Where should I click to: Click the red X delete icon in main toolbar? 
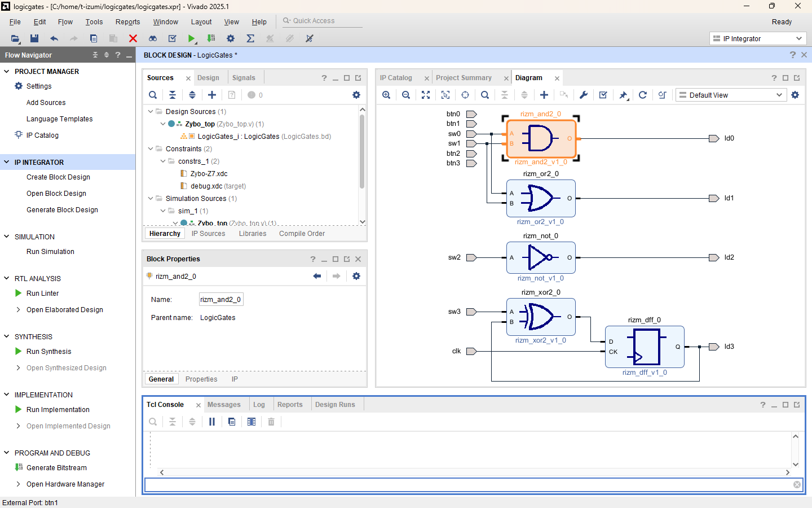pyautogui.click(x=133, y=38)
